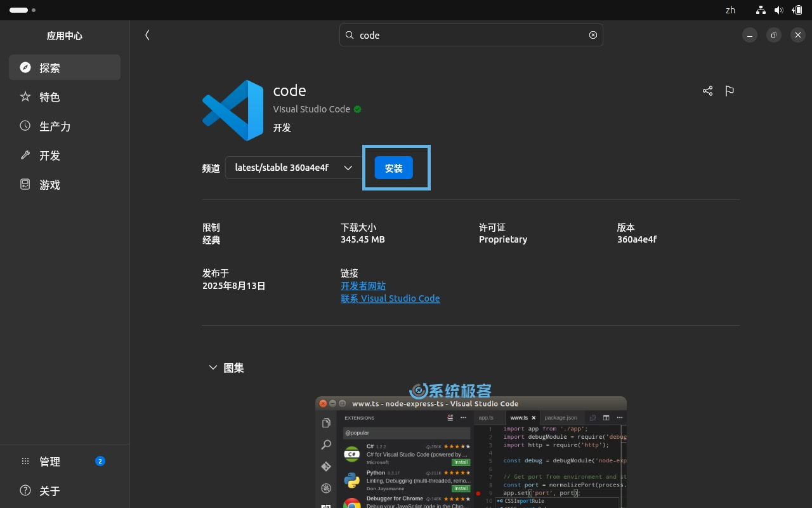The width and height of the screenshot is (812, 508).
Task: Open the battery status icon
Action: click(x=797, y=10)
